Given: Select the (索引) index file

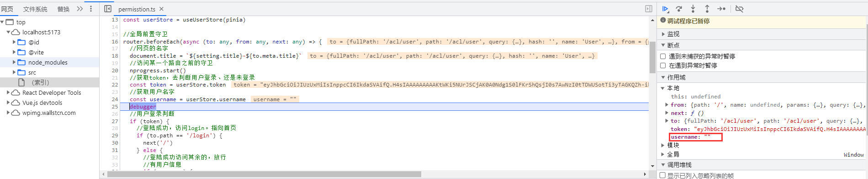Looking at the screenshot, I should tap(40, 82).
